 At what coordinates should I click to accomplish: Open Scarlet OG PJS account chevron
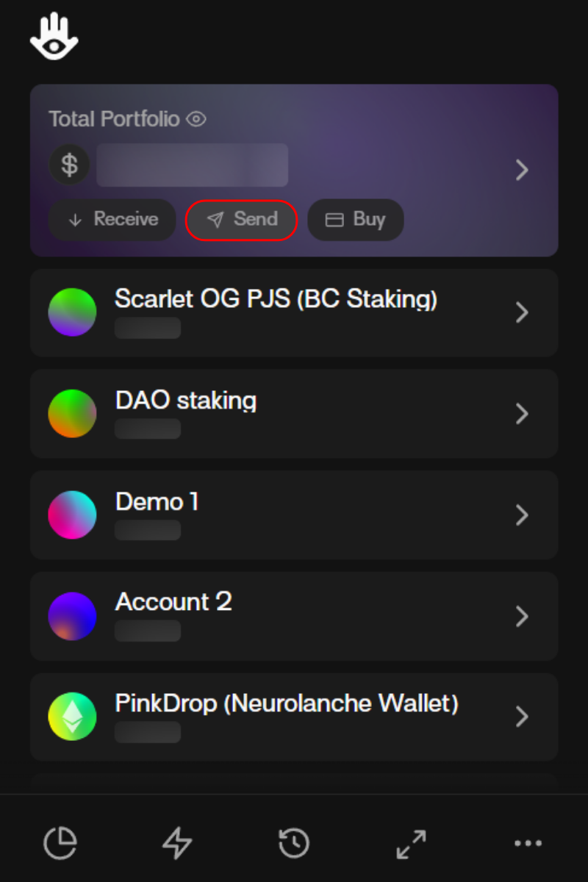click(522, 312)
